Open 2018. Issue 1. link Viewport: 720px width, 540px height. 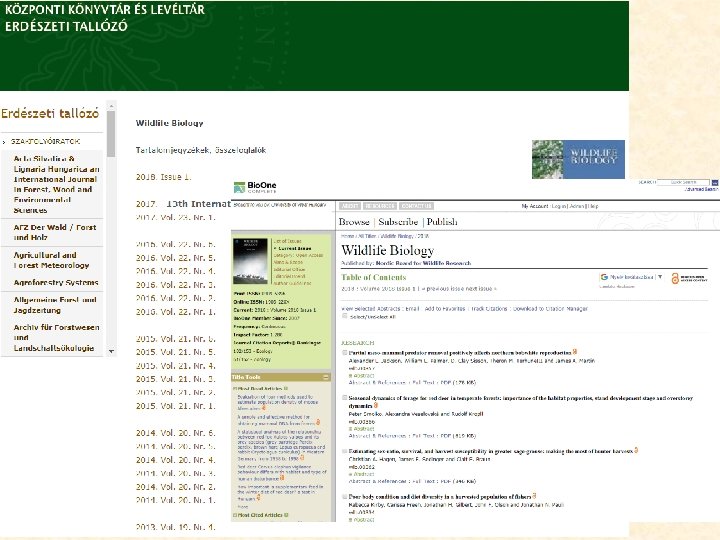pyautogui.click(x=163, y=177)
